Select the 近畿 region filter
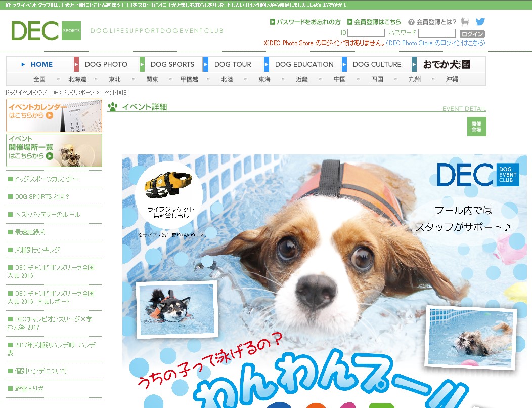The width and height of the screenshot is (532, 408). [x=301, y=79]
